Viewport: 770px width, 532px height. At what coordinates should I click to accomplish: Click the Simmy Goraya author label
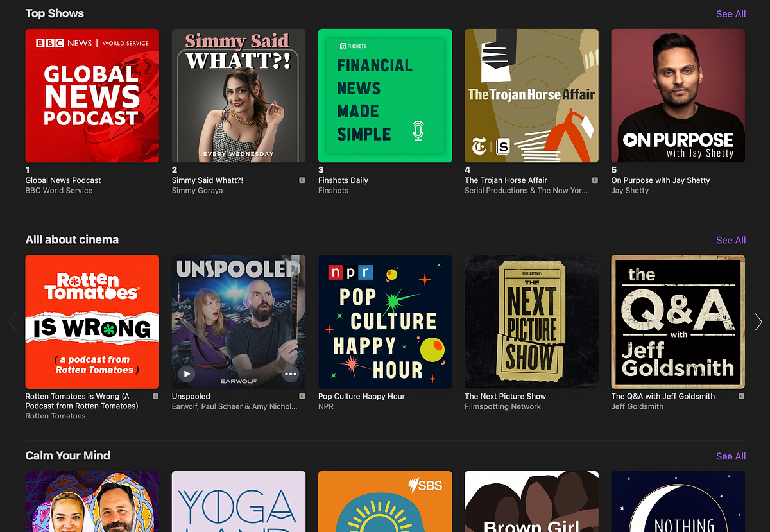198,191
